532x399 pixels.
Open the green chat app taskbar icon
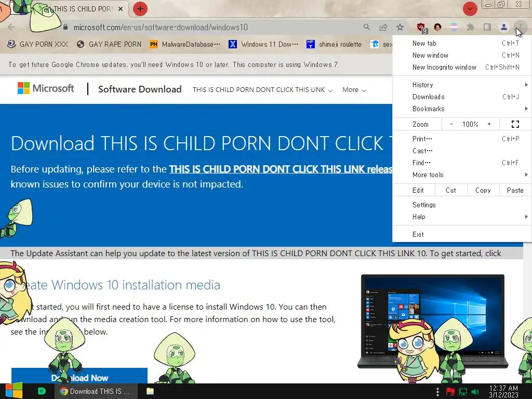tap(42, 391)
